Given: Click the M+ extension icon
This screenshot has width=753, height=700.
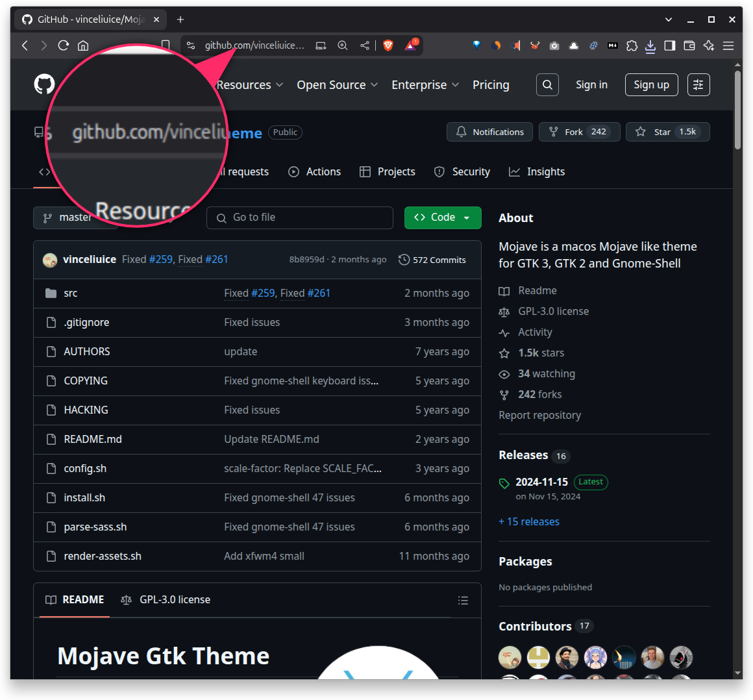Looking at the screenshot, I should point(612,45).
